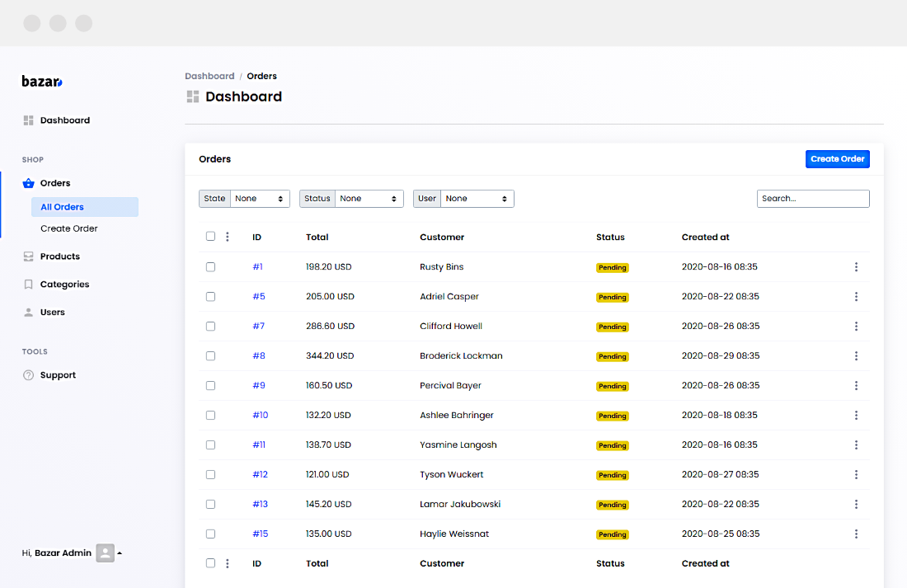Click the Support question mark icon

click(x=28, y=375)
